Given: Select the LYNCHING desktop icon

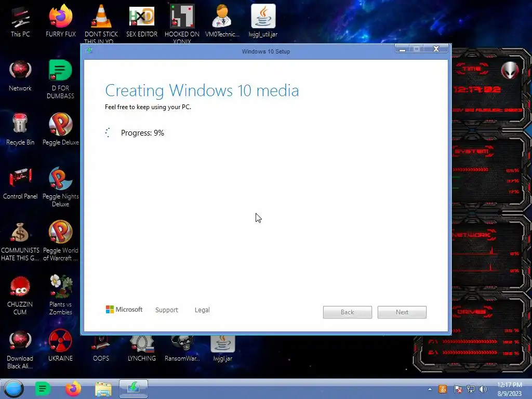Looking at the screenshot, I should (141, 349).
